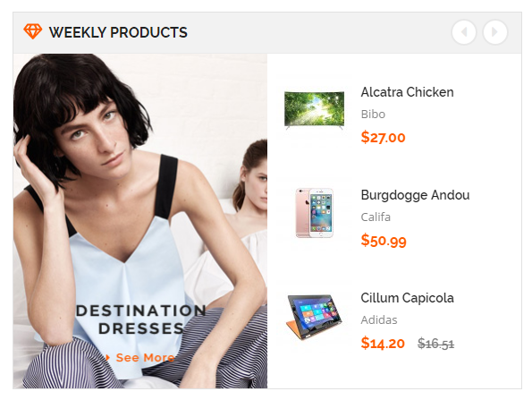Click the small arrow before See More
The width and height of the screenshot is (532, 400).
pyautogui.click(x=108, y=358)
